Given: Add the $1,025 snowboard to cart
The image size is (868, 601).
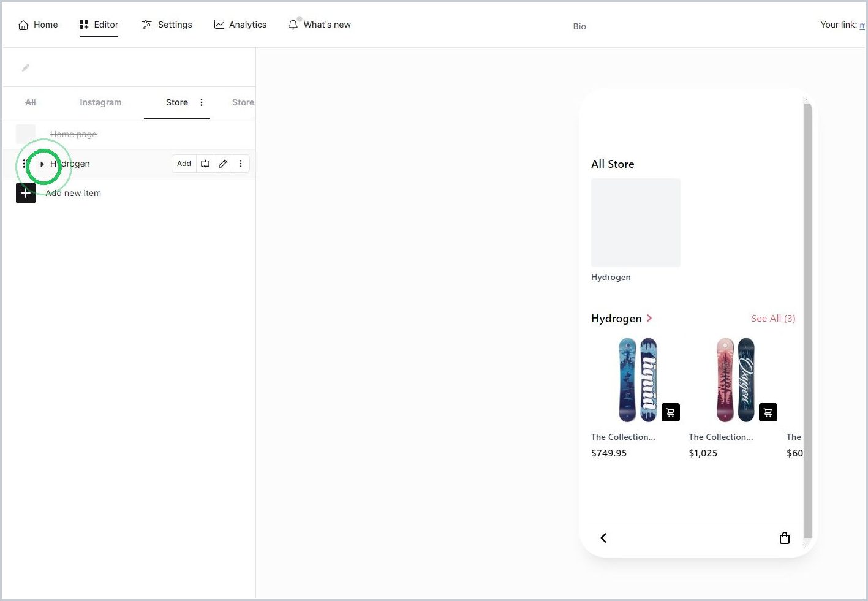Looking at the screenshot, I should (x=768, y=412).
